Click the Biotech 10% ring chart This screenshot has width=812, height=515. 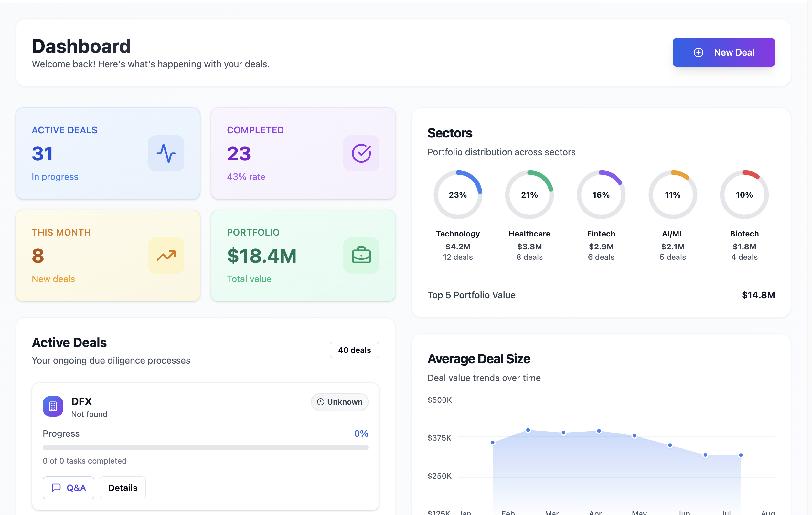pyautogui.click(x=744, y=195)
